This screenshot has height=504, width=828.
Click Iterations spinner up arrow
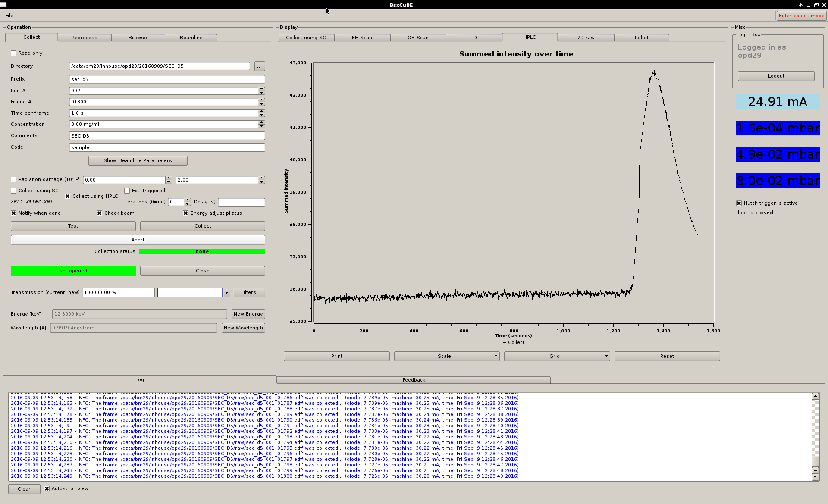pos(187,200)
